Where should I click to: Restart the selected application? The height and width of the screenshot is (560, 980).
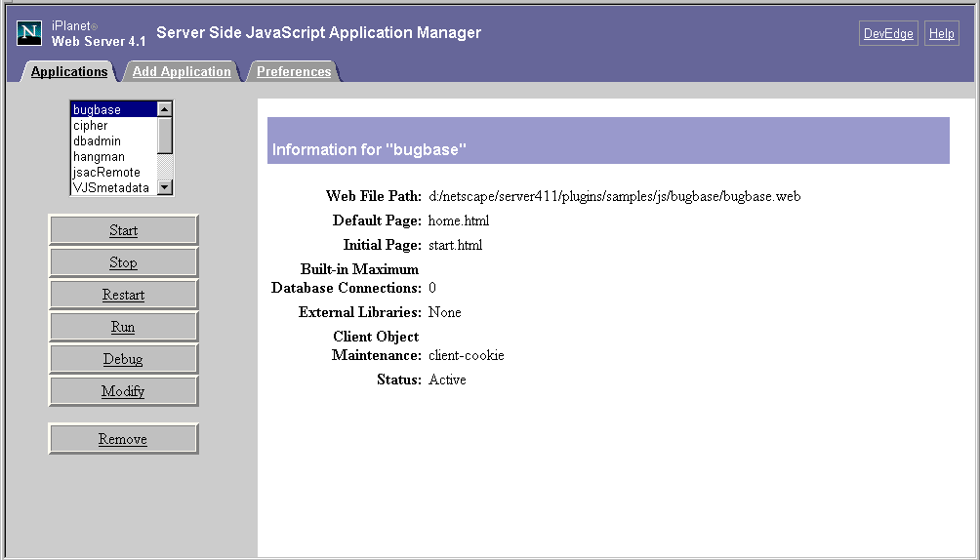tap(123, 295)
